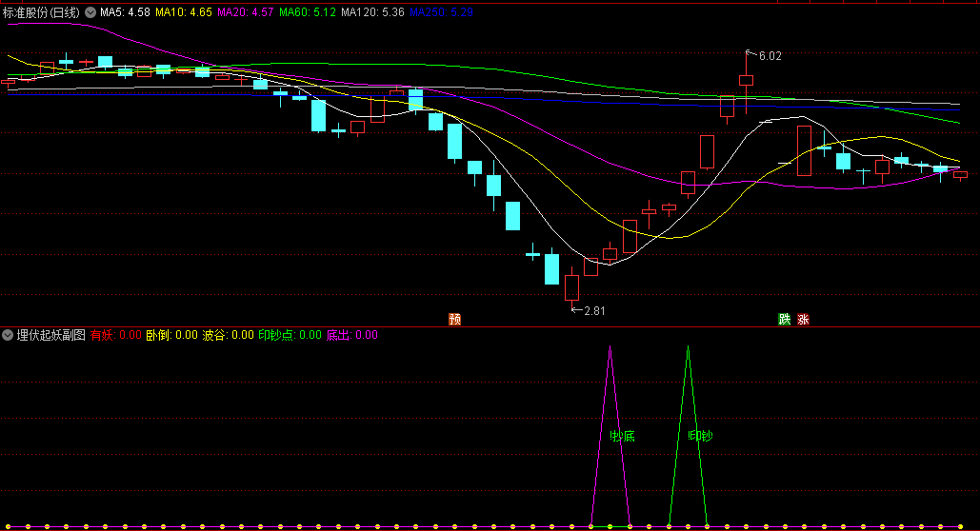
Task: Click the 6.02 high price label
Action: point(770,56)
